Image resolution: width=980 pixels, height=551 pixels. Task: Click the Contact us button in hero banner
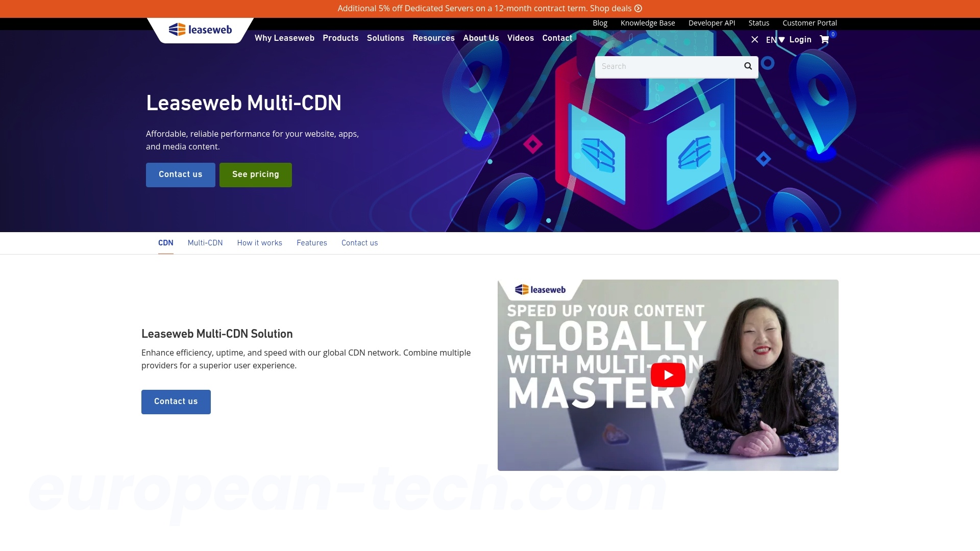pyautogui.click(x=180, y=174)
